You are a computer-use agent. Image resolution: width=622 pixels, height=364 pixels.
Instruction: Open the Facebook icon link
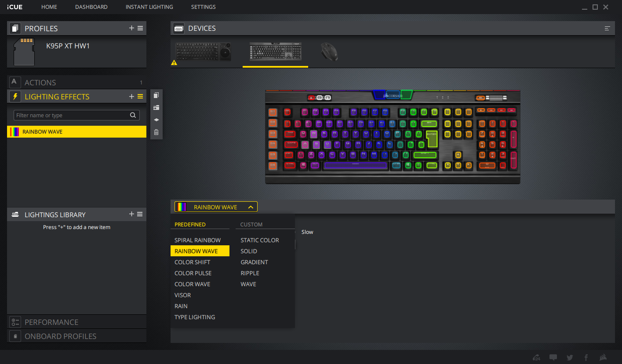coord(586,357)
